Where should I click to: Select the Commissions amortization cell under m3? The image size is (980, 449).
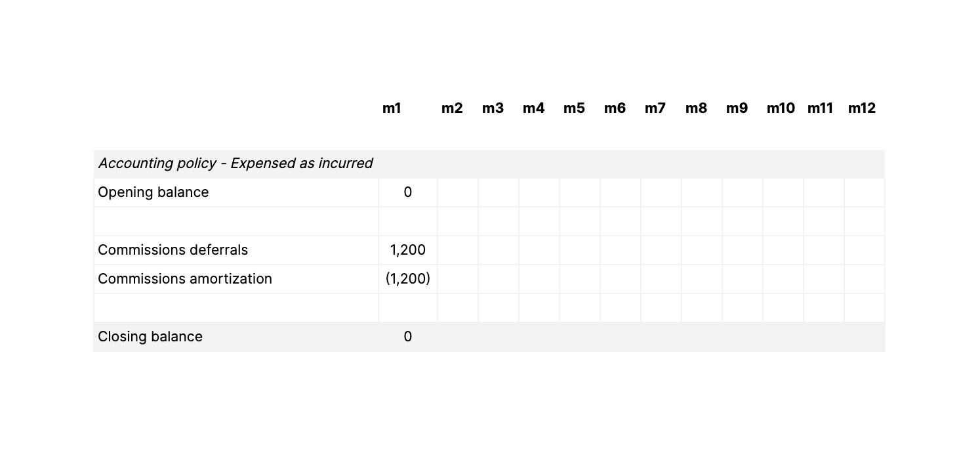499,279
